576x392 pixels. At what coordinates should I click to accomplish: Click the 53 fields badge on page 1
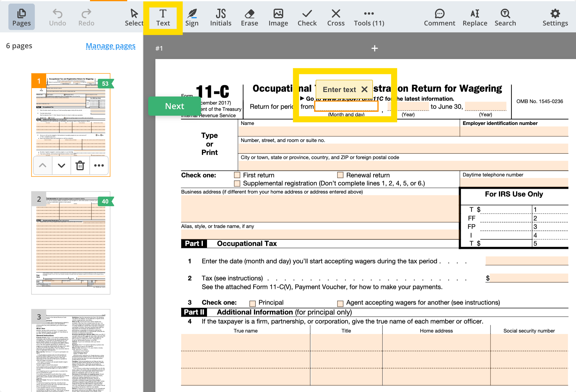coord(106,84)
